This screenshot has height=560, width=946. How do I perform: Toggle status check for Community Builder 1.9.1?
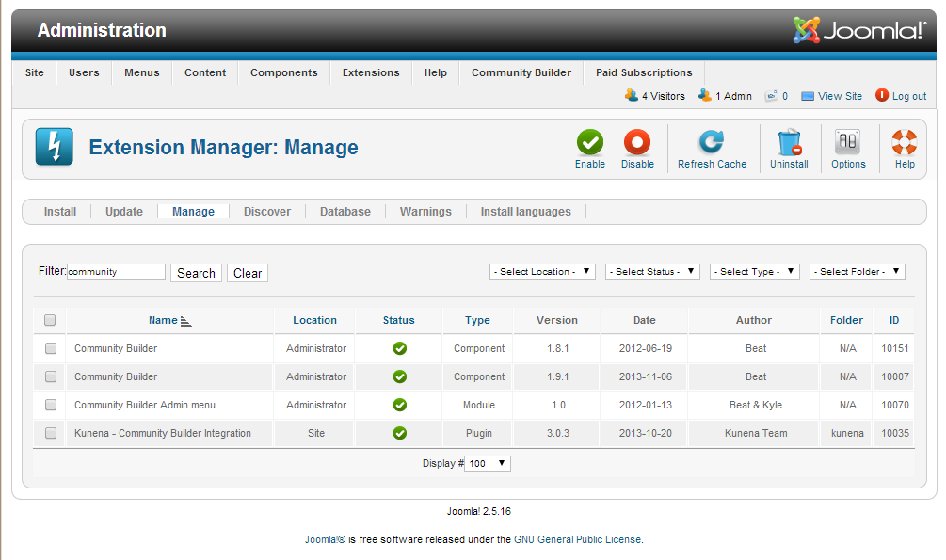tap(399, 376)
